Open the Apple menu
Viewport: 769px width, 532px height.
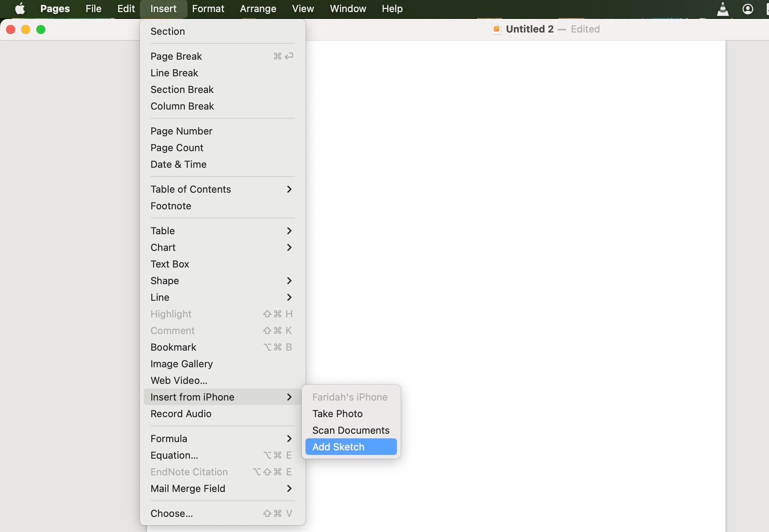(20, 8)
